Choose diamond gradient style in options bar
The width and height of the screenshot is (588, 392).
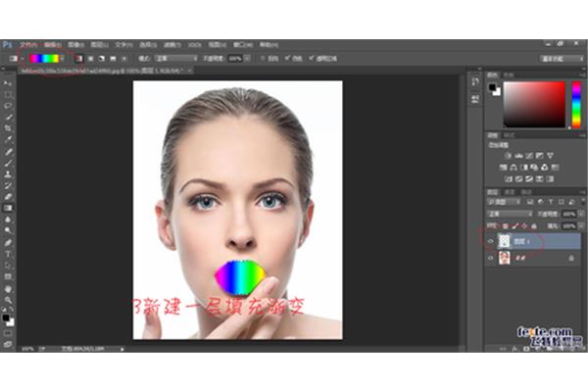124,59
